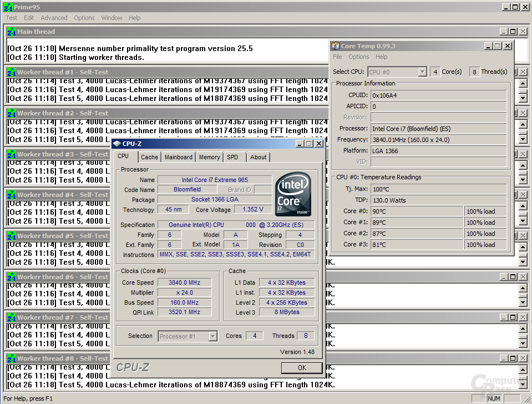
Task: Open the Options menu in Core Temp
Action: 358,57
